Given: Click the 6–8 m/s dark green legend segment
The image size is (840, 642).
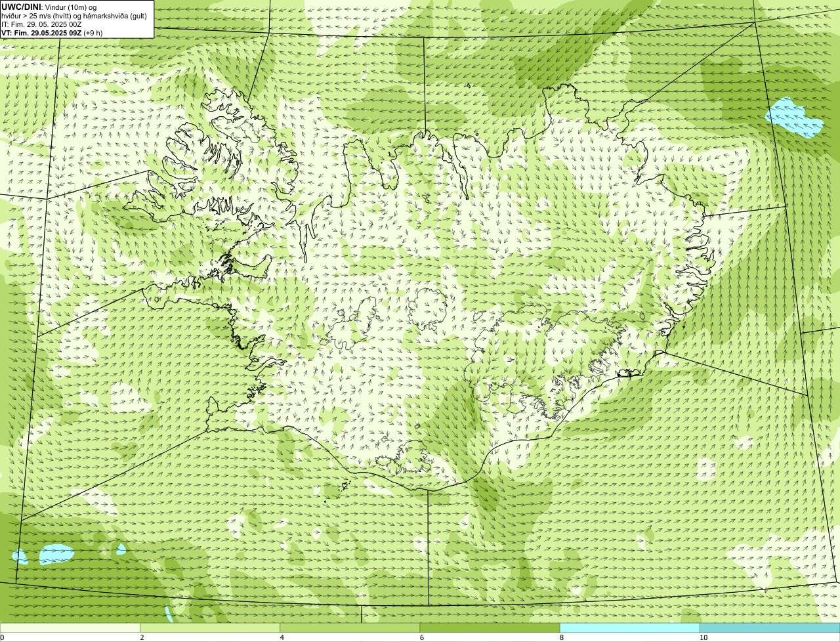Looking at the screenshot, I should coord(490,628).
